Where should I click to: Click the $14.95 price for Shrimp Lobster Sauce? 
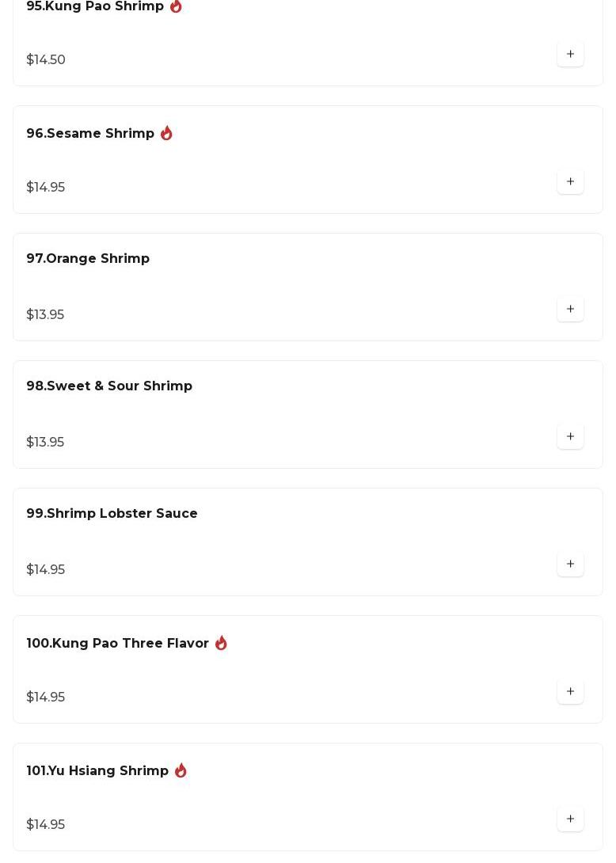(46, 570)
